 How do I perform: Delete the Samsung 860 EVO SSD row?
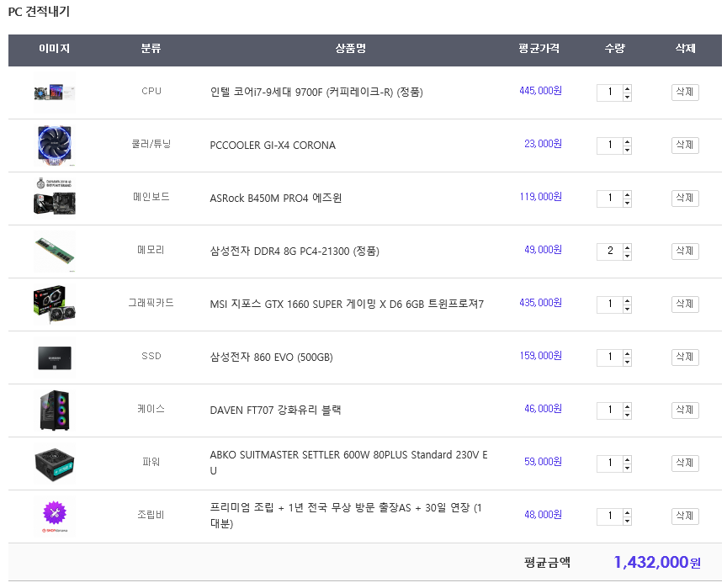coord(685,358)
